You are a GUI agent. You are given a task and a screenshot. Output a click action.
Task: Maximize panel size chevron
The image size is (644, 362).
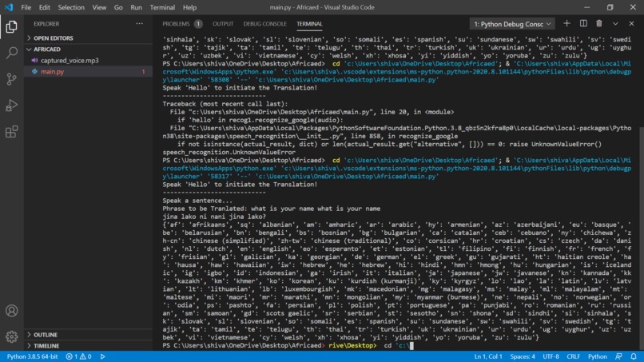pyautogui.click(x=615, y=23)
